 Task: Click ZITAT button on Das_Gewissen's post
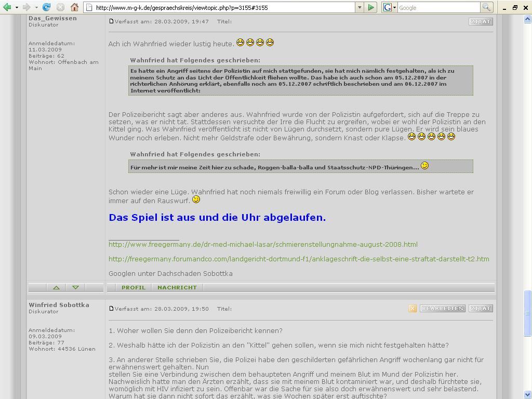[480, 21]
